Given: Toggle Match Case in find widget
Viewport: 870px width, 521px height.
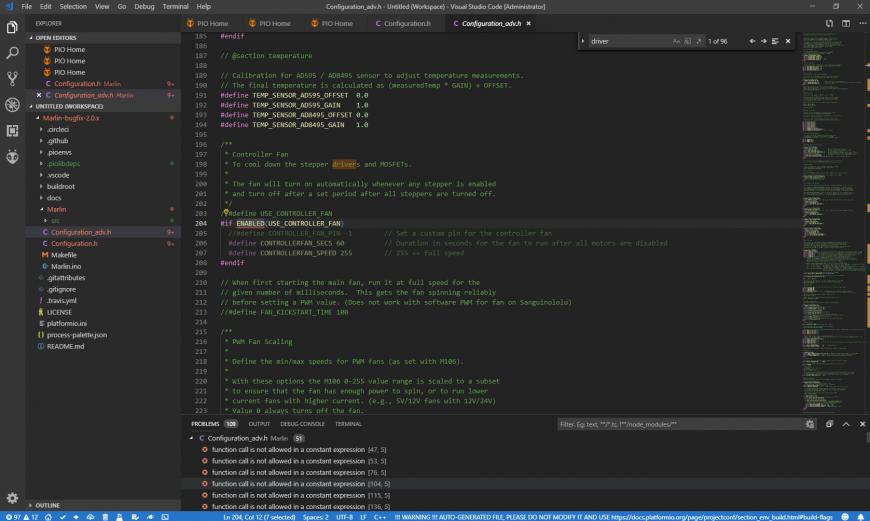Looking at the screenshot, I should (676, 41).
